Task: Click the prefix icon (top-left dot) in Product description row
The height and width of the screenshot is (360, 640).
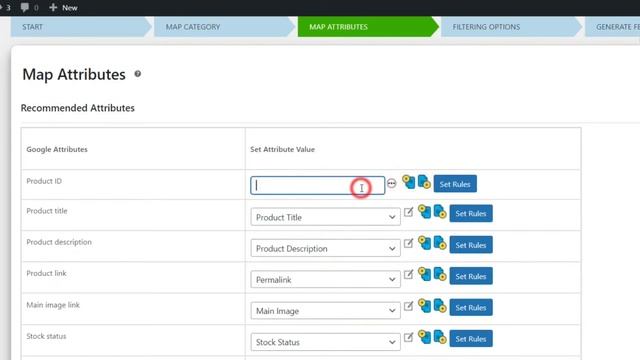Action: pos(424,243)
